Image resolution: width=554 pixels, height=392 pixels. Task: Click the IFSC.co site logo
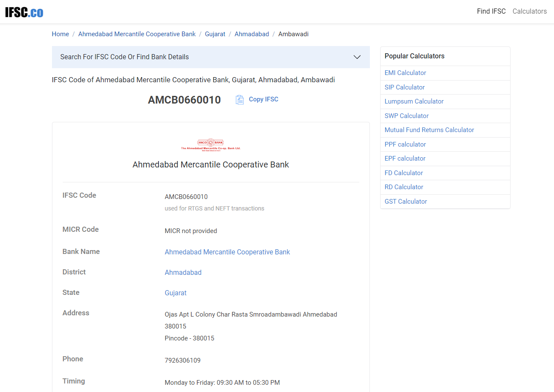24,12
